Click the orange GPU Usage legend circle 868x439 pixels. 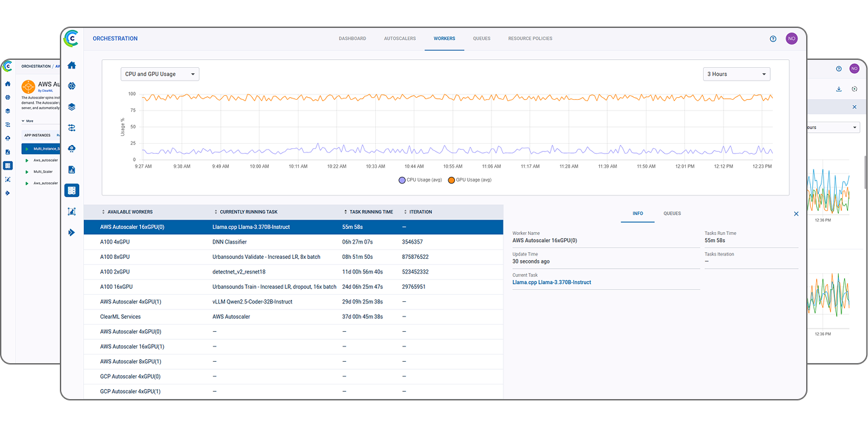pos(452,180)
